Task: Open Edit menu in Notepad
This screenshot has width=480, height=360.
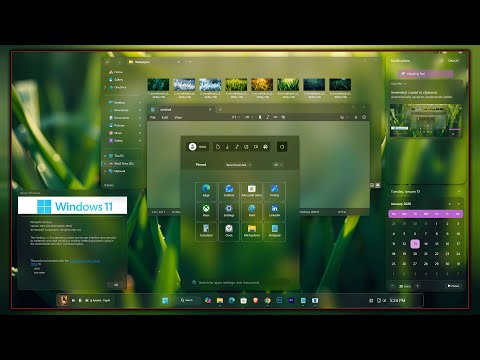Action: [x=165, y=117]
